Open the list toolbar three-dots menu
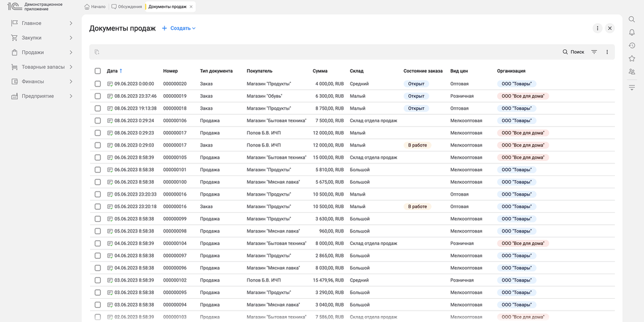The width and height of the screenshot is (644, 322). coord(607,52)
